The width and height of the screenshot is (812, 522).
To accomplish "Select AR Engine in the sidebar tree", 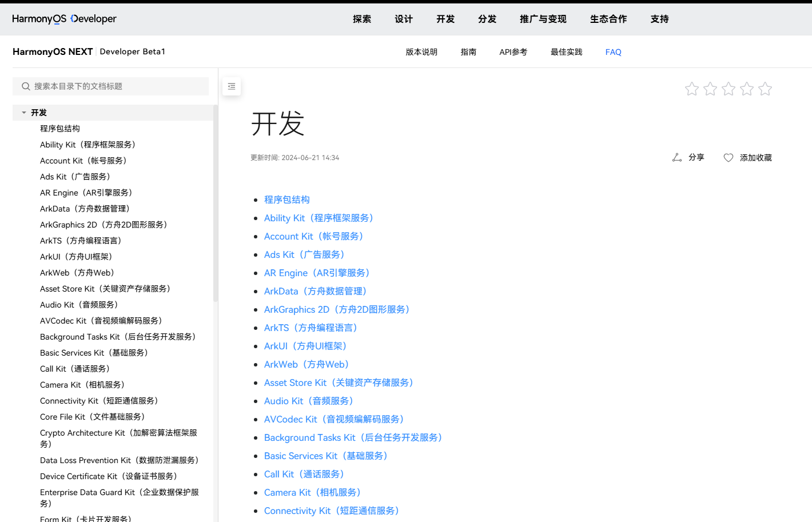I will 88,193.
